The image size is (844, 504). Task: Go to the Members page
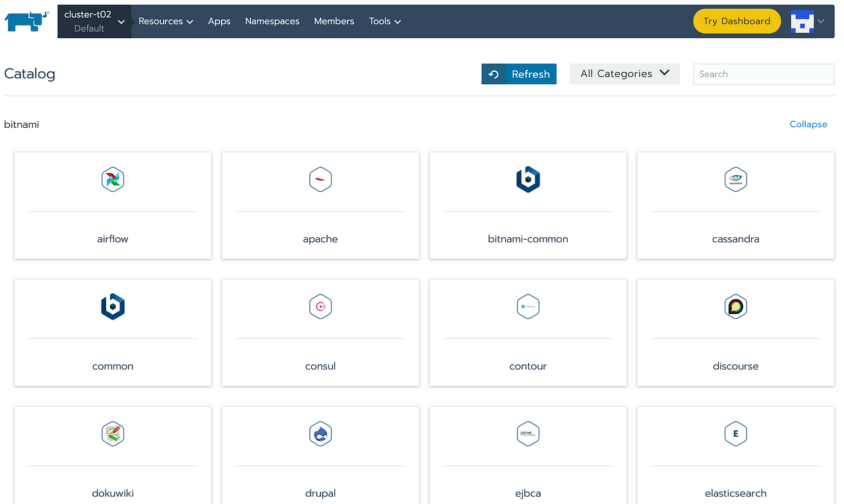tap(334, 21)
